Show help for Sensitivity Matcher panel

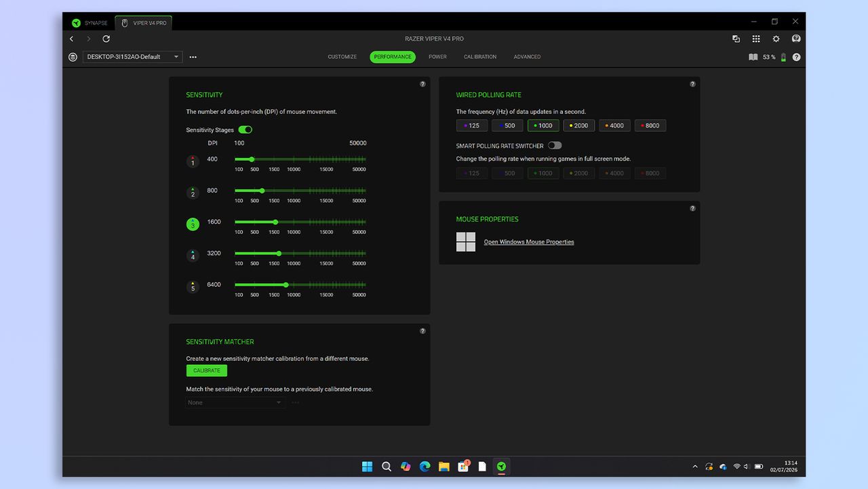[x=422, y=331]
